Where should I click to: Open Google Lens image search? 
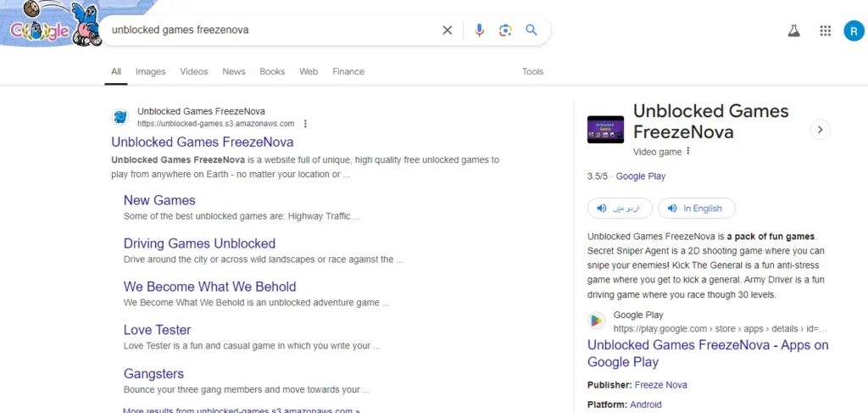pyautogui.click(x=505, y=30)
